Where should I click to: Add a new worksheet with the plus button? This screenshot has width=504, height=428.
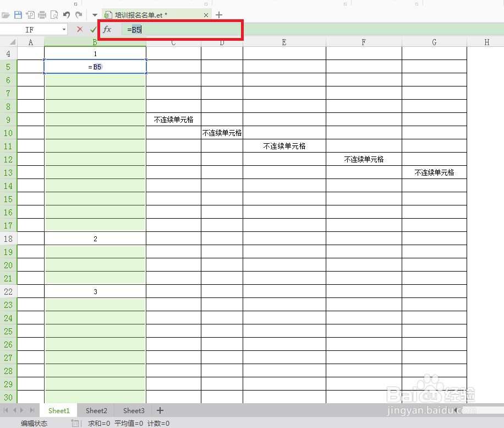pyautogui.click(x=160, y=410)
